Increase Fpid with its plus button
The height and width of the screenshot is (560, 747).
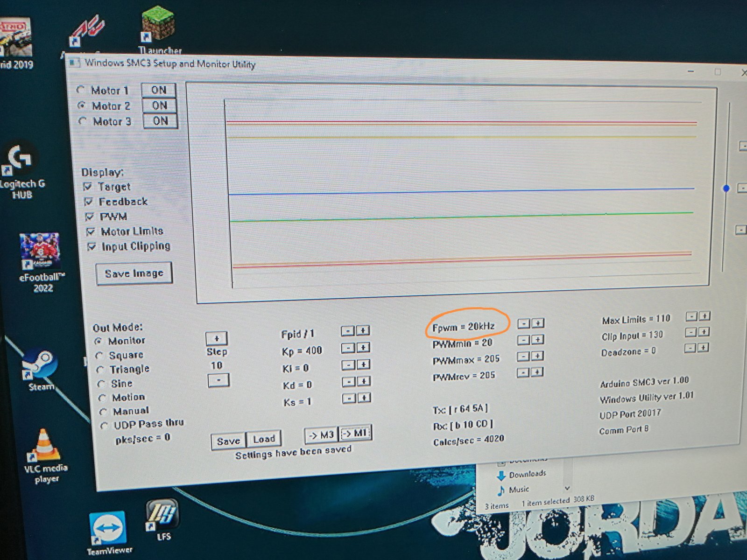[363, 330]
